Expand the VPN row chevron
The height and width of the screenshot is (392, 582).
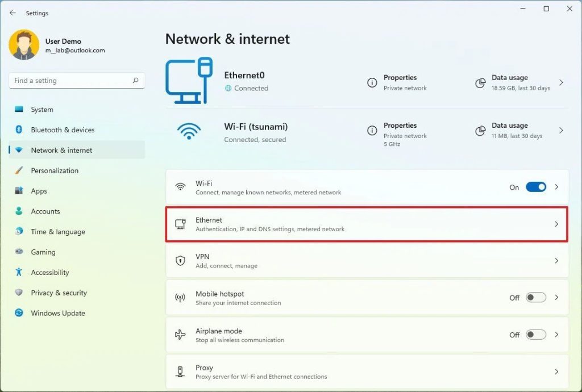(x=556, y=261)
